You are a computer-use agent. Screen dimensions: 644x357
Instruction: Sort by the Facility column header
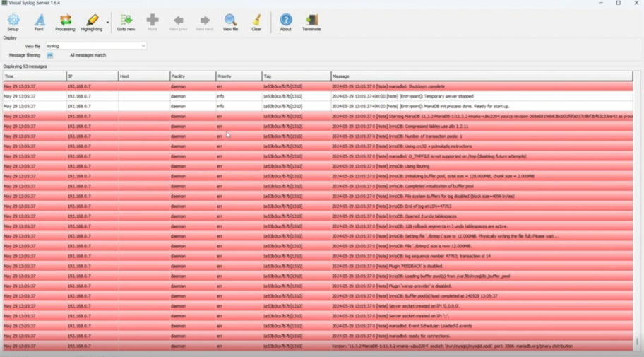193,76
